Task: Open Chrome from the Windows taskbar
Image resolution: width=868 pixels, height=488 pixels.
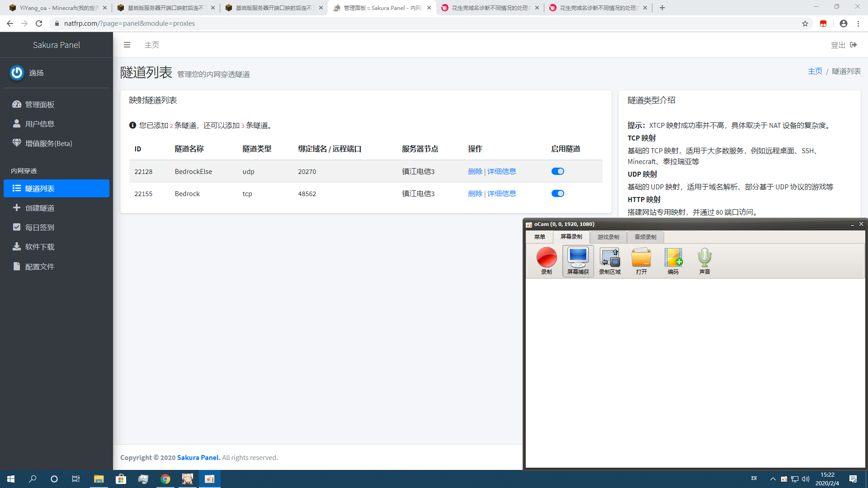Action: point(165,479)
